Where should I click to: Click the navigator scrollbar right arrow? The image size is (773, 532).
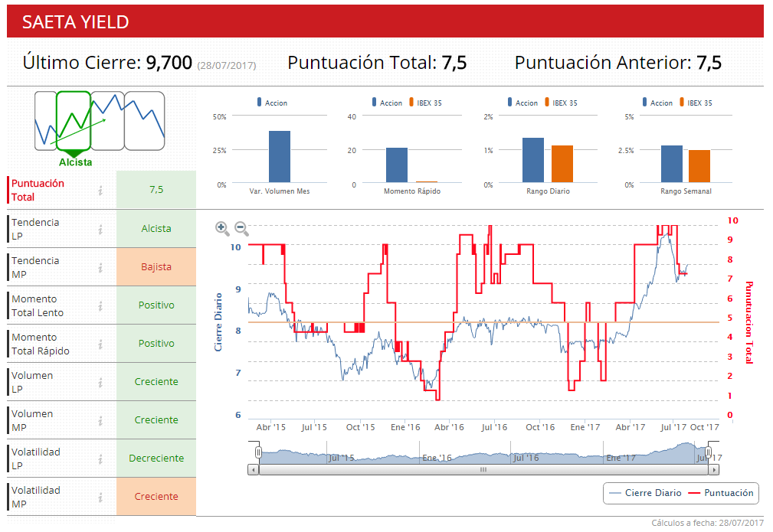(x=714, y=470)
